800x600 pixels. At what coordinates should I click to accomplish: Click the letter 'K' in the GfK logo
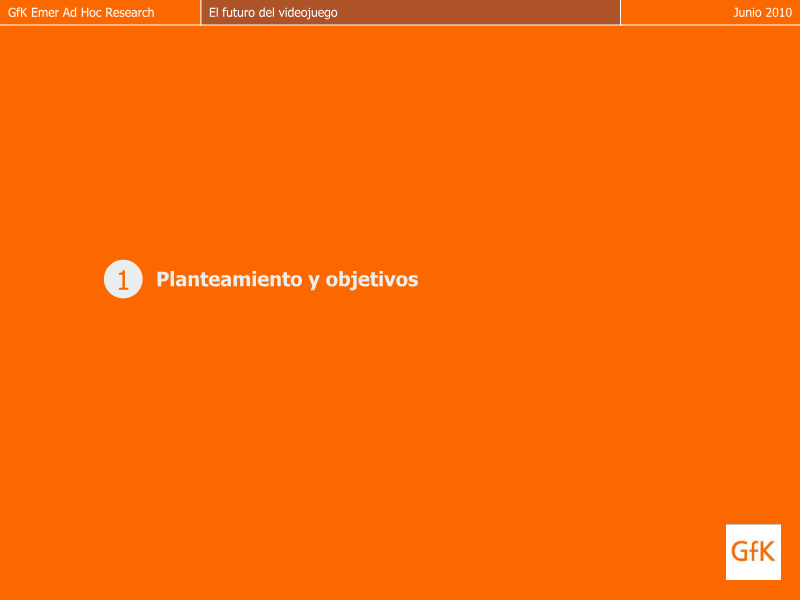[766, 551]
